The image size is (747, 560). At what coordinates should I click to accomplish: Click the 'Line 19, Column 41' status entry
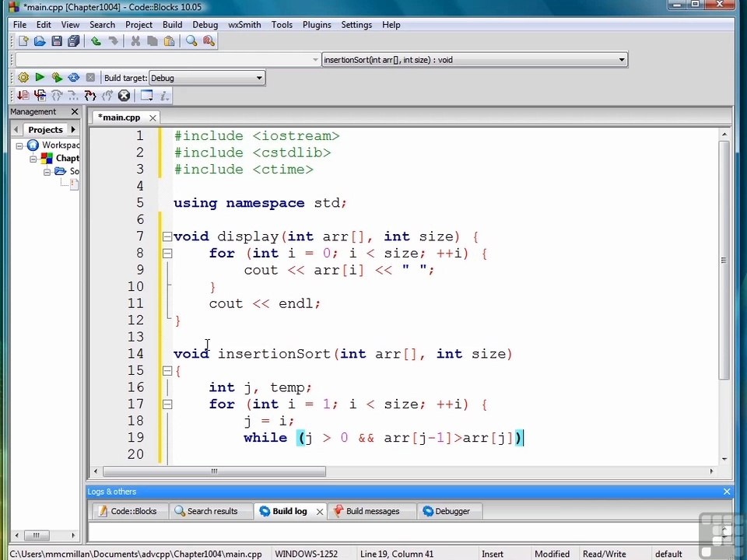pos(397,554)
